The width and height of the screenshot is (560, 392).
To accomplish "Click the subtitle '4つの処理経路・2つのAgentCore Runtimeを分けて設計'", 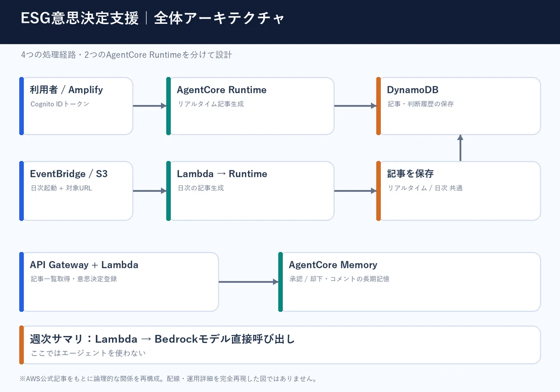I will pyautogui.click(x=126, y=55).
